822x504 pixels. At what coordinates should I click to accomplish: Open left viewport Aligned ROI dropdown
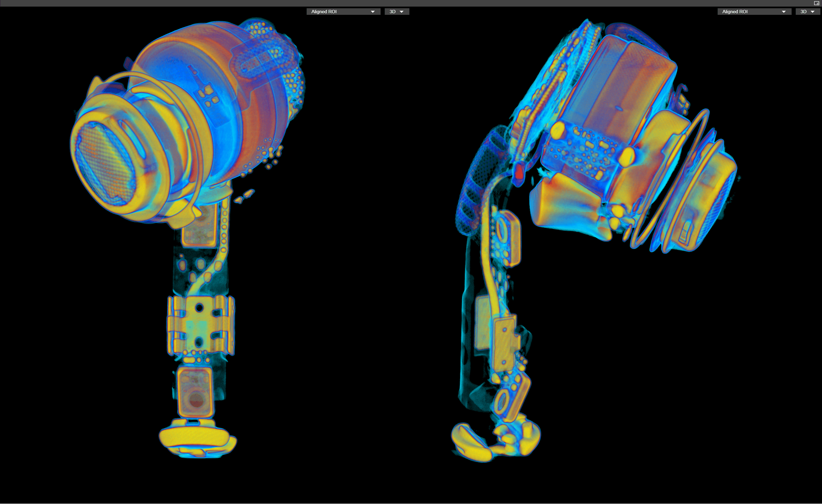[x=343, y=12]
